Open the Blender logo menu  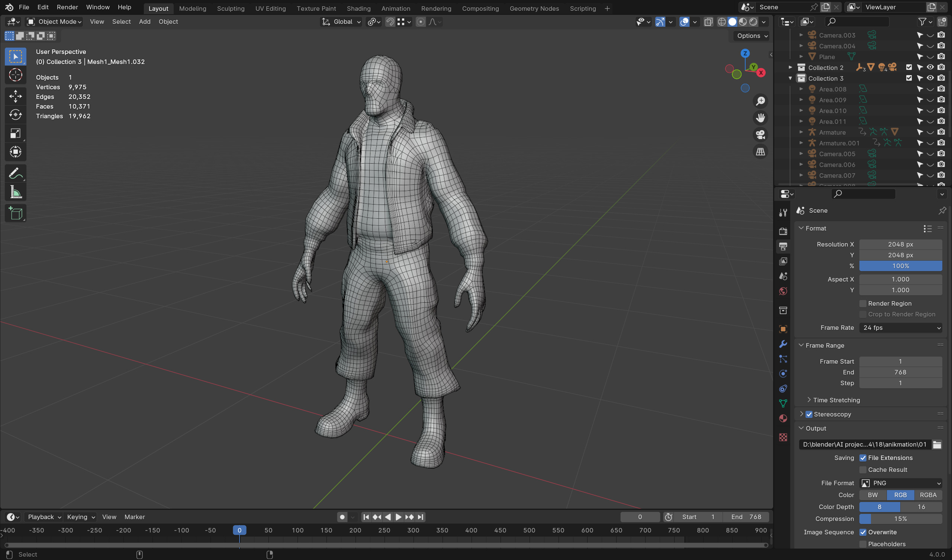[9, 7]
